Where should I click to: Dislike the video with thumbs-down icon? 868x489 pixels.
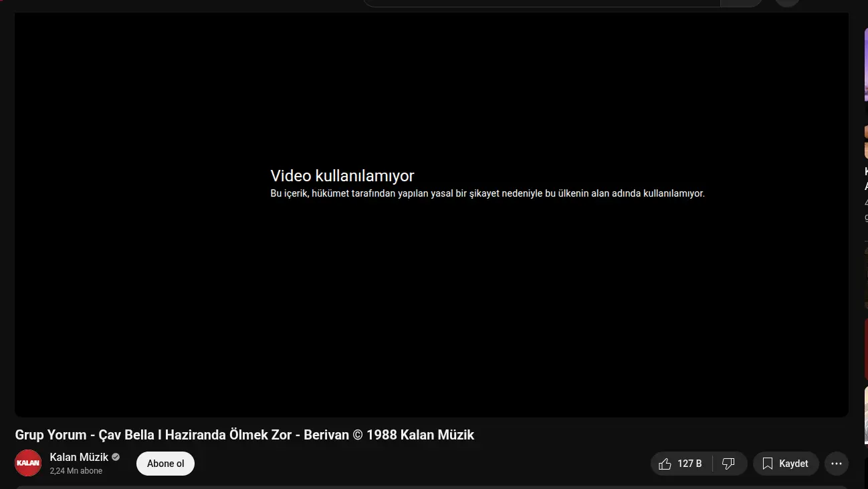(x=730, y=464)
